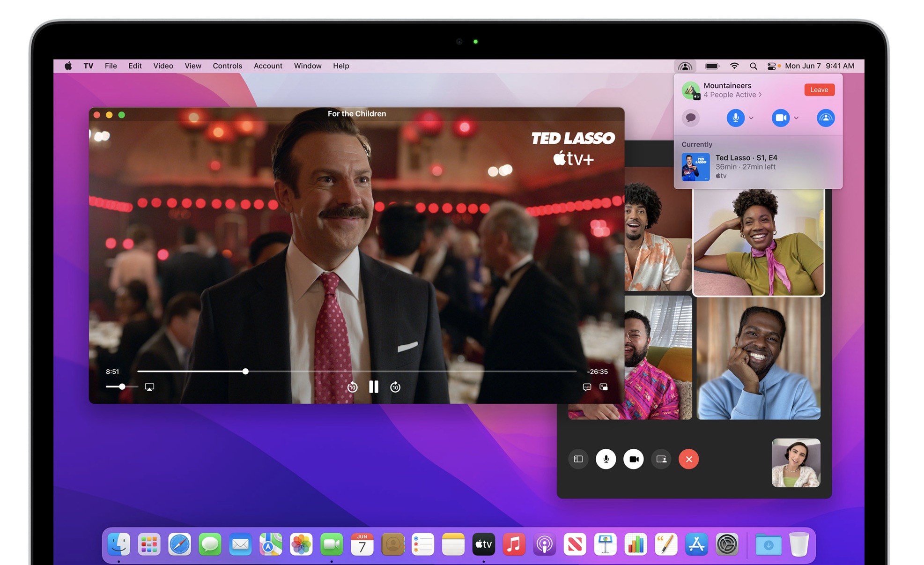
Task: Click the pause button on video
Action: [374, 387]
